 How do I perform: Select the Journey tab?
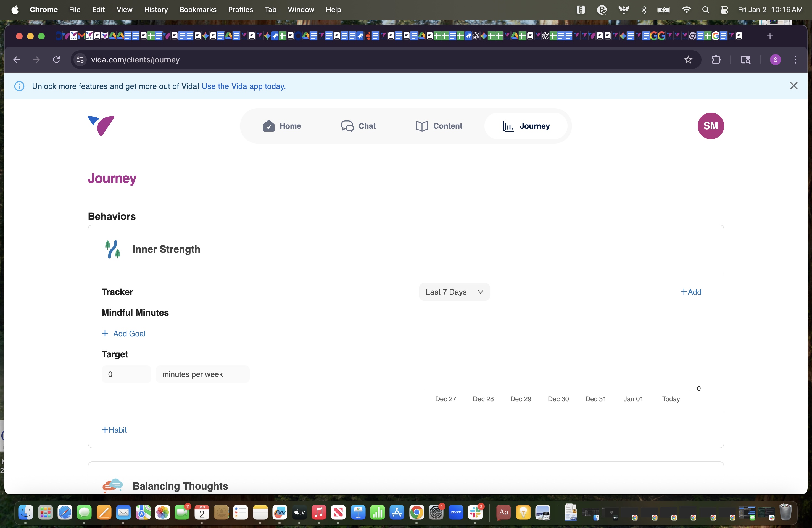click(526, 126)
